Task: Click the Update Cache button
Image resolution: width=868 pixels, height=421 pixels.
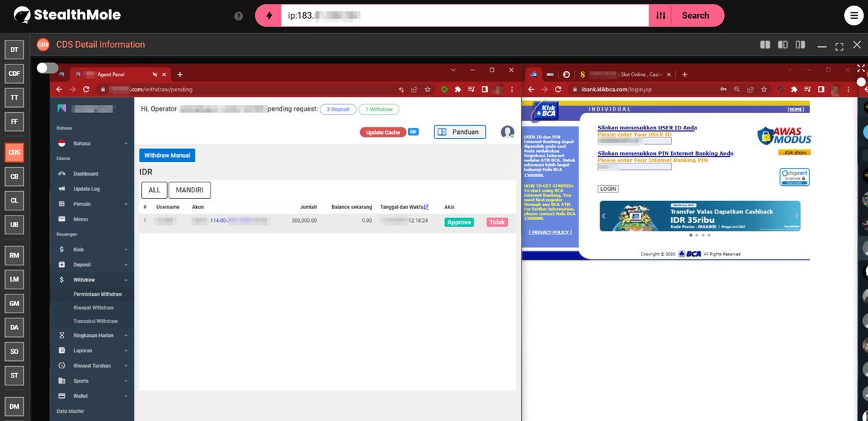Action: point(383,132)
